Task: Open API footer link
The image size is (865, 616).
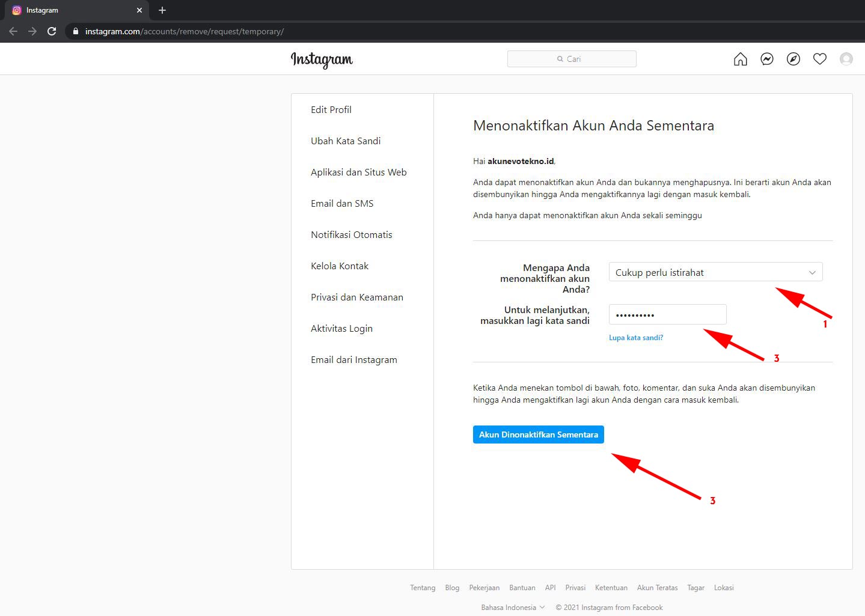Action: 551,588
